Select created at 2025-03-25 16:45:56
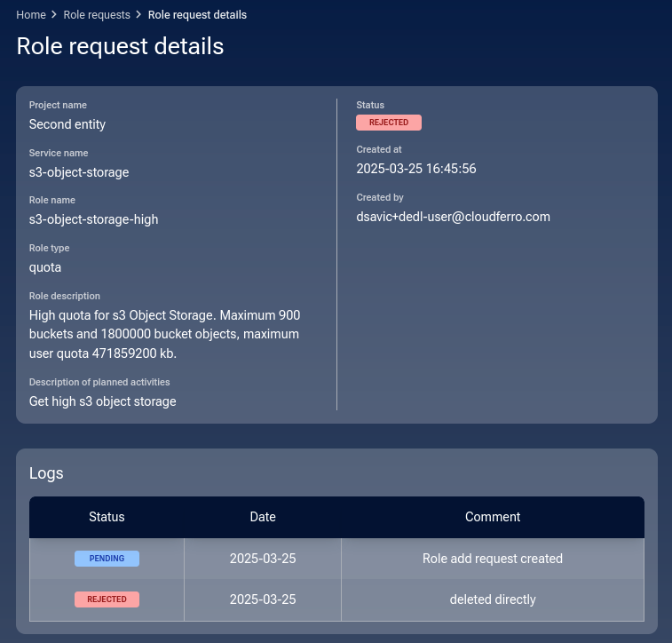This screenshot has width=672, height=643. coord(416,169)
